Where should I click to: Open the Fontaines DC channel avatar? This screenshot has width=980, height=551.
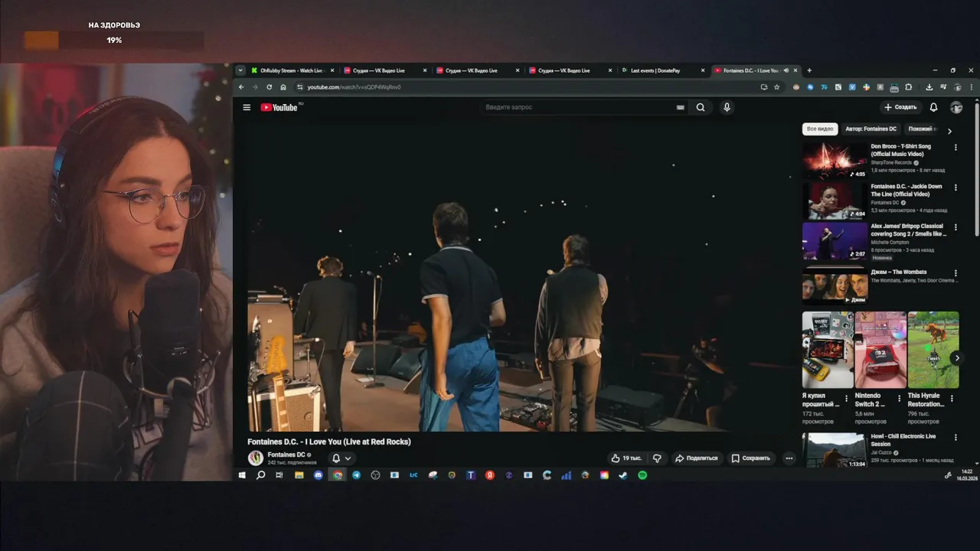point(255,458)
